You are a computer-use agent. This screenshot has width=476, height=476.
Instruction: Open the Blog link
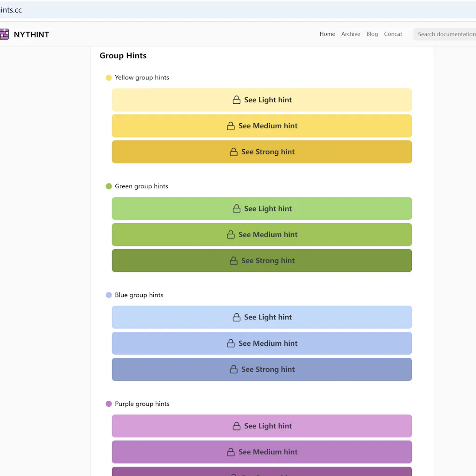pos(372,34)
